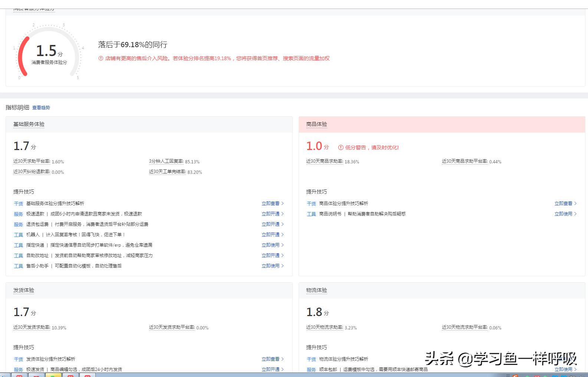588x377 pixels.
Task: Click the 18.36% product help rate value
Action: [x=352, y=162]
